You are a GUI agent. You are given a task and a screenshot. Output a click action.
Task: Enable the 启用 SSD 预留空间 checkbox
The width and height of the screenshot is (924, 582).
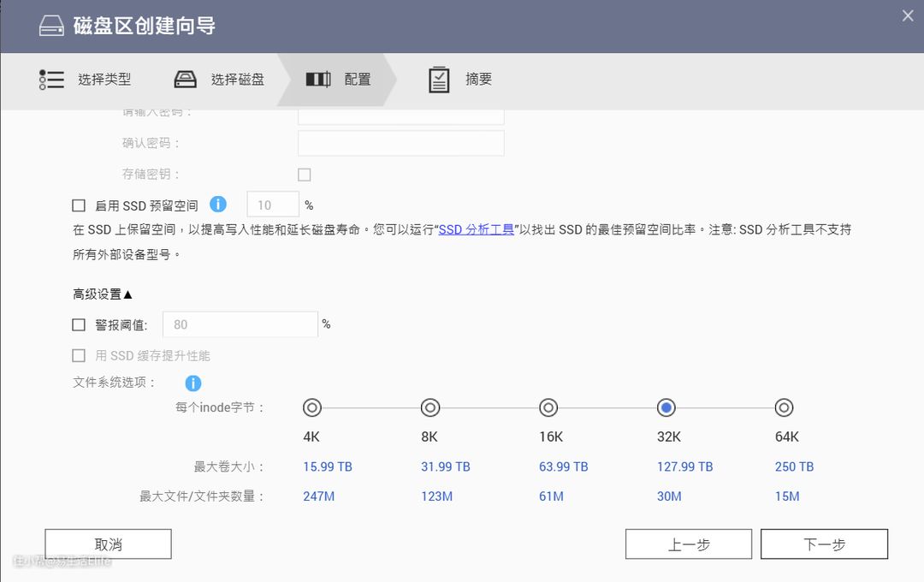click(79, 205)
